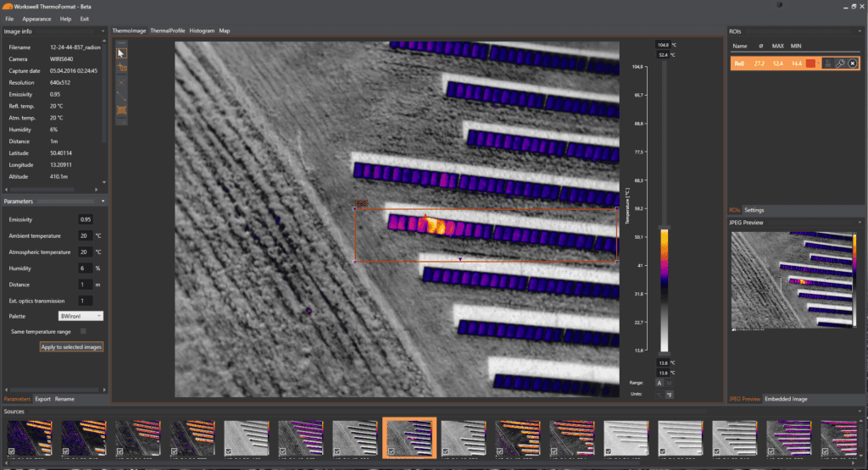Switch Units to °C
The width and height of the screenshot is (868, 470).
tap(659, 395)
